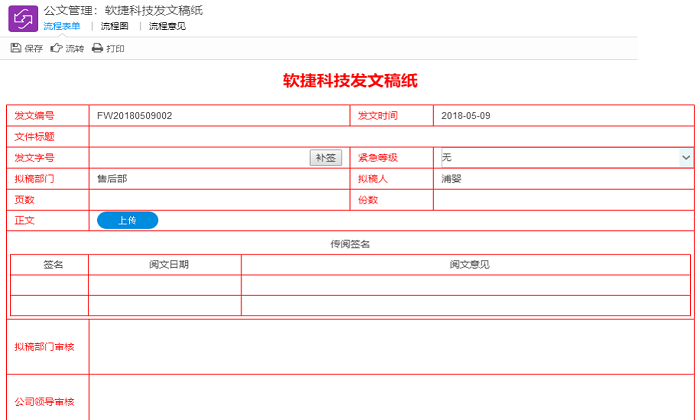Click the 公司领导审核 text area
The image size is (700, 420).
point(392,398)
